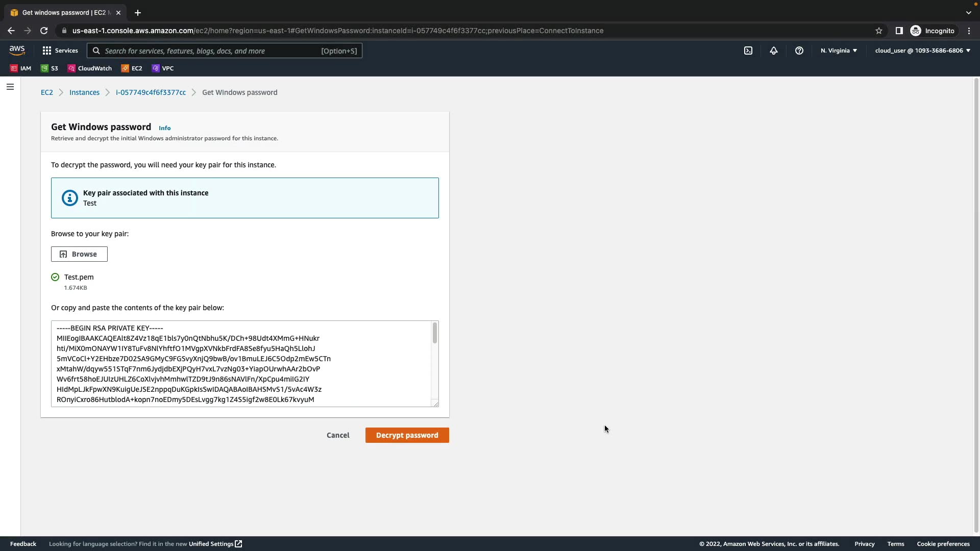Viewport: 980px width, 551px height.
Task: Click the key pair textarea scrollbar thumb
Action: click(435, 333)
